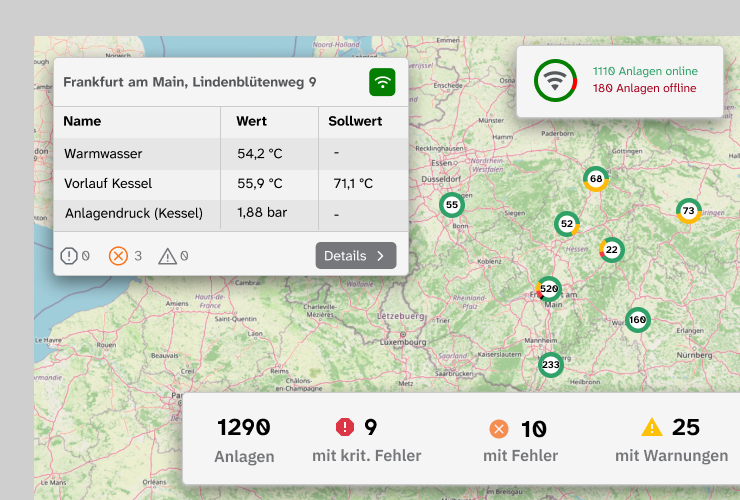Select the map cluster marker 52
Image resolution: width=740 pixels, height=500 pixels.
(x=567, y=224)
